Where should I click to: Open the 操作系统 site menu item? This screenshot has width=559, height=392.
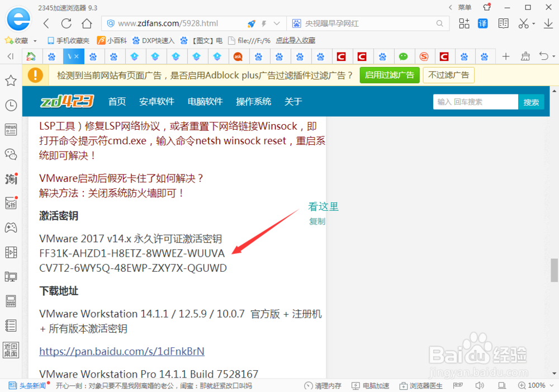click(x=253, y=102)
